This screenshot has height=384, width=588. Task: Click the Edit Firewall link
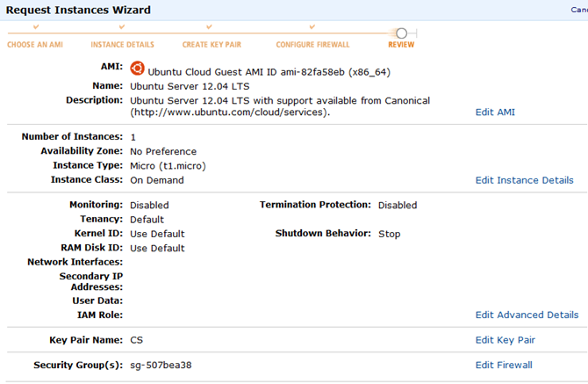click(504, 365)
